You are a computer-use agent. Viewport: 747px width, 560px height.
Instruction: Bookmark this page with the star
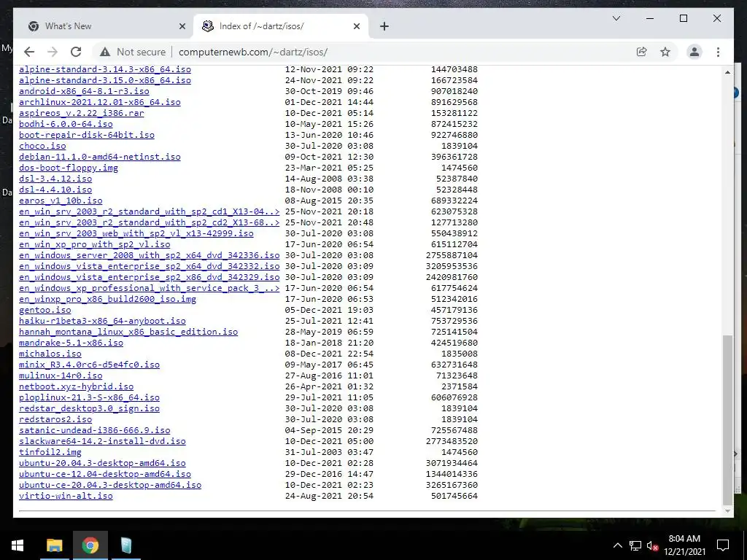(665, 52)
